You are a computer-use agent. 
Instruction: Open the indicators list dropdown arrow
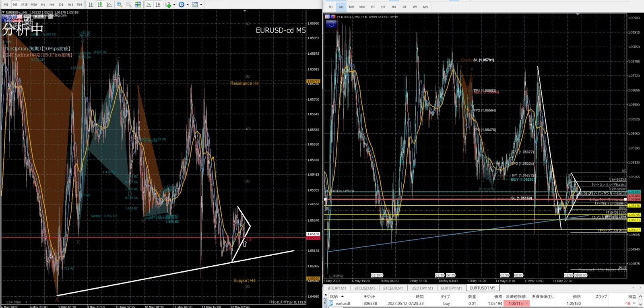(x=174, y=5)
